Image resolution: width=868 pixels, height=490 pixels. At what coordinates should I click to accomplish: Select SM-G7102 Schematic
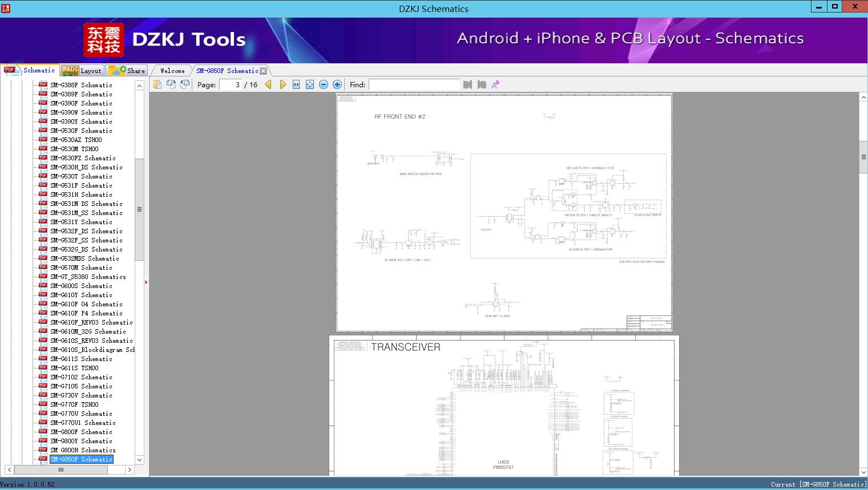(x=81, y=377)
